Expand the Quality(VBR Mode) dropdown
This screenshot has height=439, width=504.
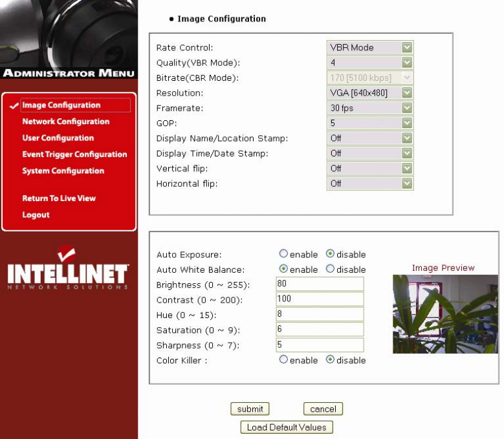[x=370, y=63]
